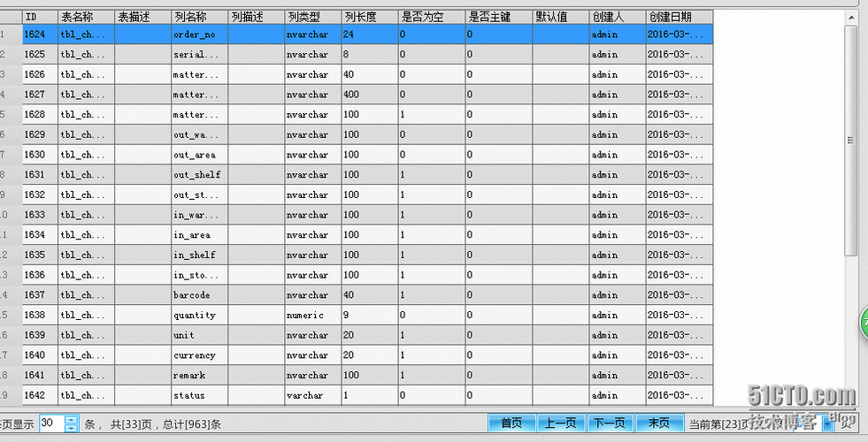Select the in_sto... column name cell

(x=199, y=275)
